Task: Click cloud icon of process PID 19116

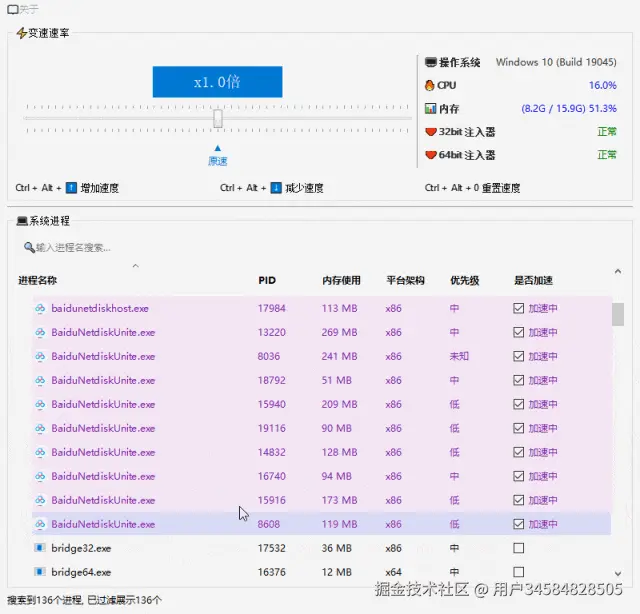Action: [40, 428]
